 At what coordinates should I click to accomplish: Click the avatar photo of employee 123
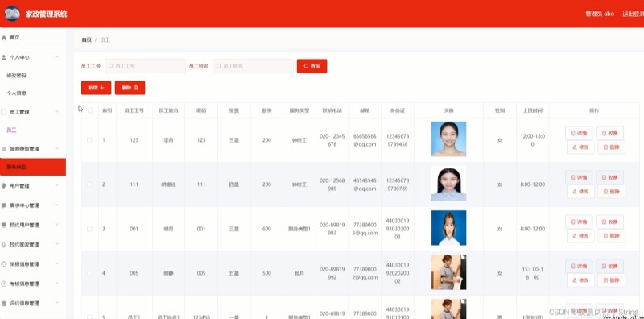pyautogui.click(x=448, y=139)
